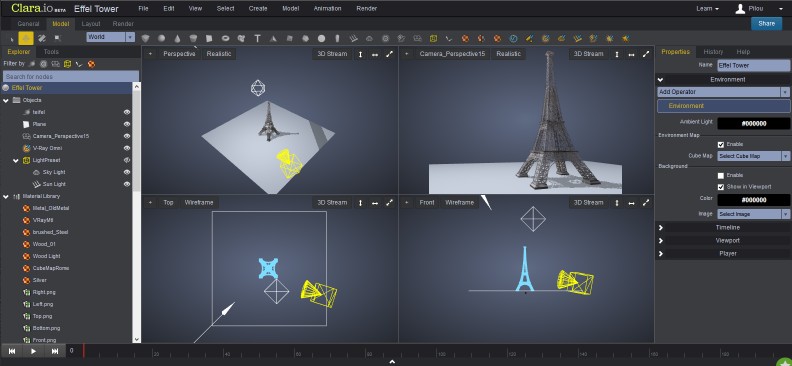Switch to the Tools tab in the left panel
792x366 pixels.
point(51,51)
